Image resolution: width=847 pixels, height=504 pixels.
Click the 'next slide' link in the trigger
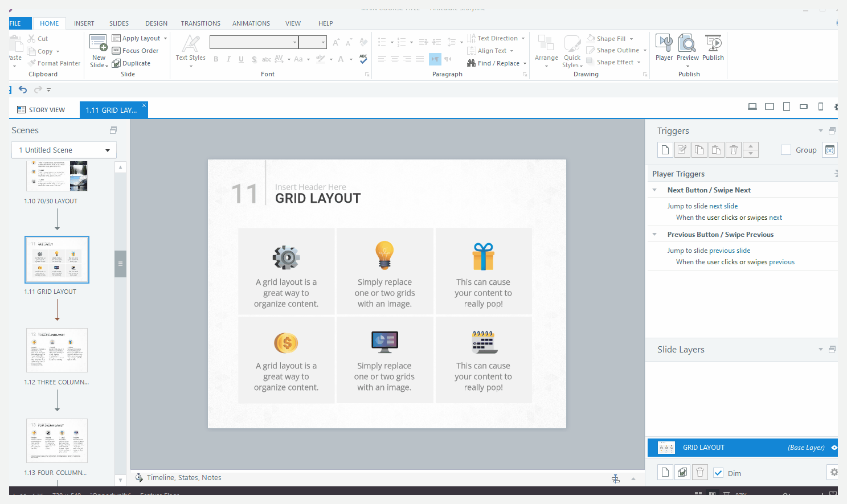click(723, 206)
